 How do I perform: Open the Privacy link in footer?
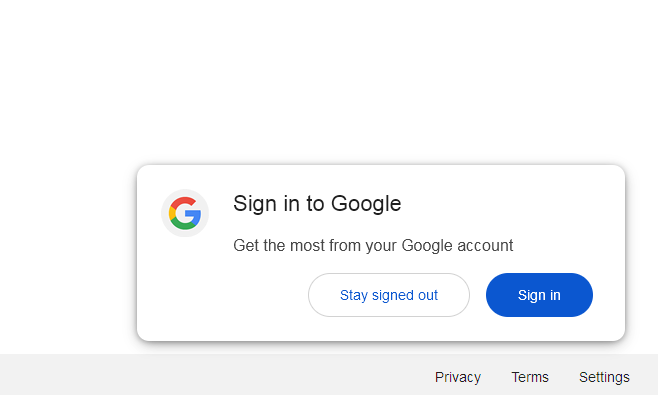click(458, 377)
